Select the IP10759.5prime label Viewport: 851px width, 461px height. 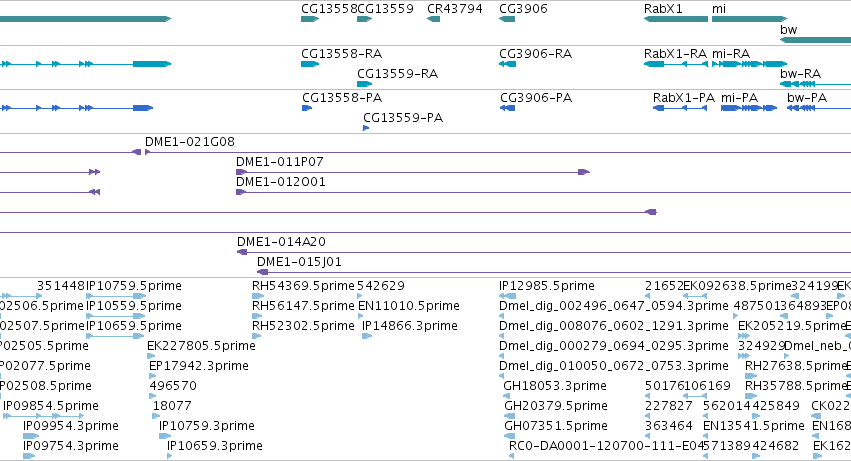pos(134,286)
